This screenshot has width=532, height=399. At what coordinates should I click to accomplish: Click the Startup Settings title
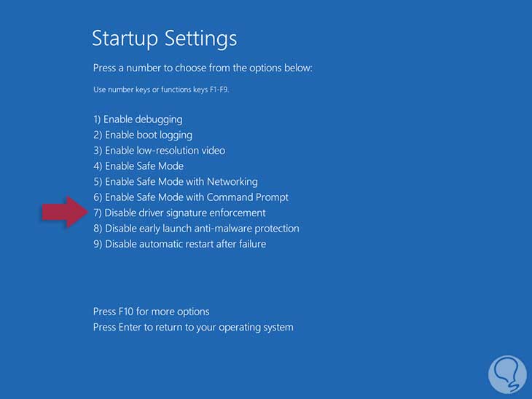(165, 38)
